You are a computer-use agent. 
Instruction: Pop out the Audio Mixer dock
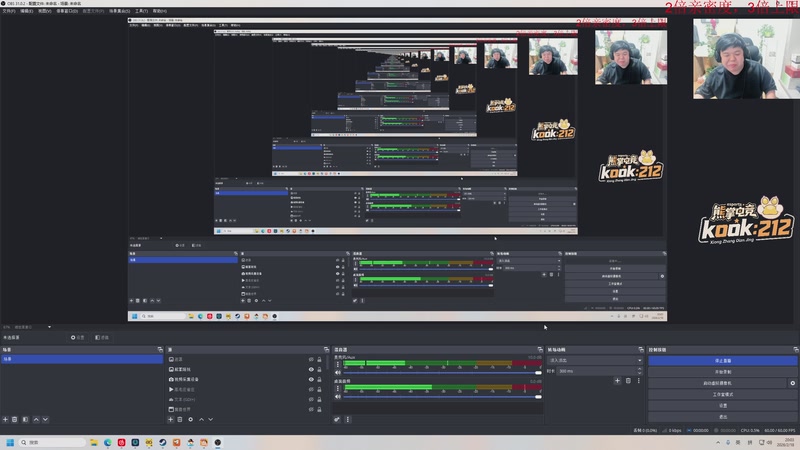coord(540,349)
